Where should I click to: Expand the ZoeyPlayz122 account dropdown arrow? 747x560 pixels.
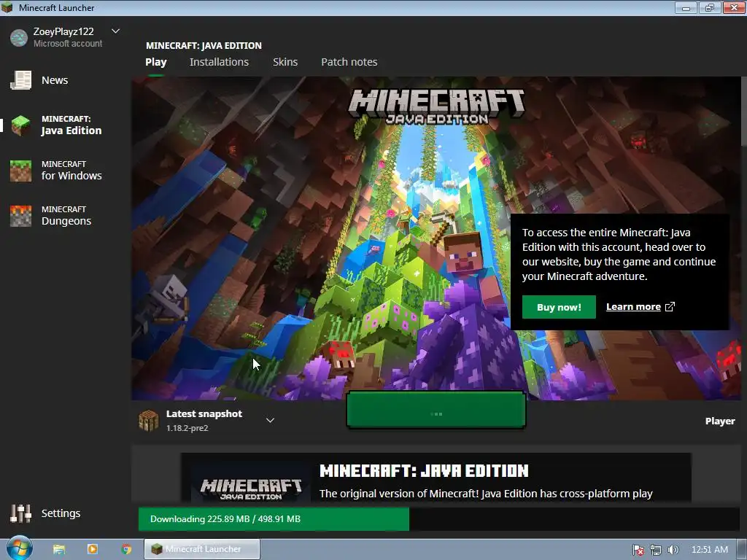(x=115, y=31)
